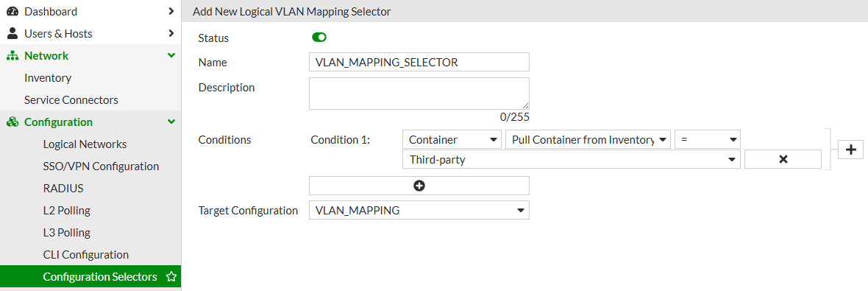Image resolution: width=868 pixels, height=291 pixels.
Task: Open Users & Hosts menu
Action: point(58,33)
